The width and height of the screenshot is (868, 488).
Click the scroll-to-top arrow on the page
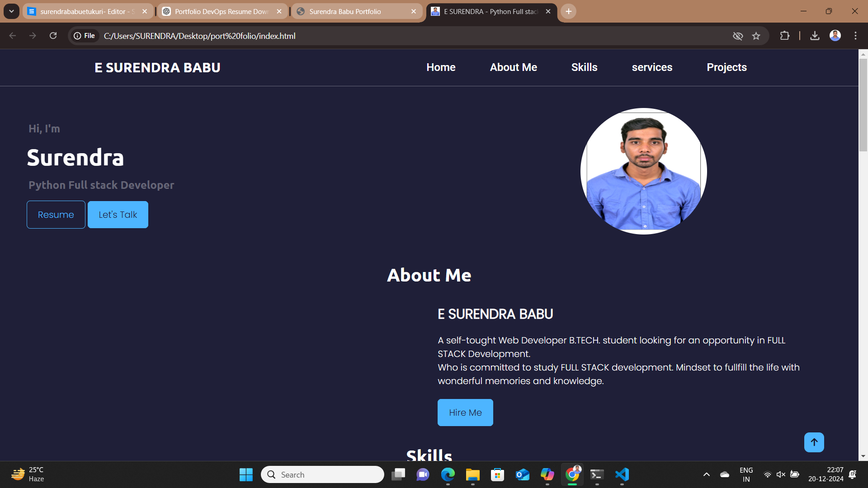tap(814, 442)
